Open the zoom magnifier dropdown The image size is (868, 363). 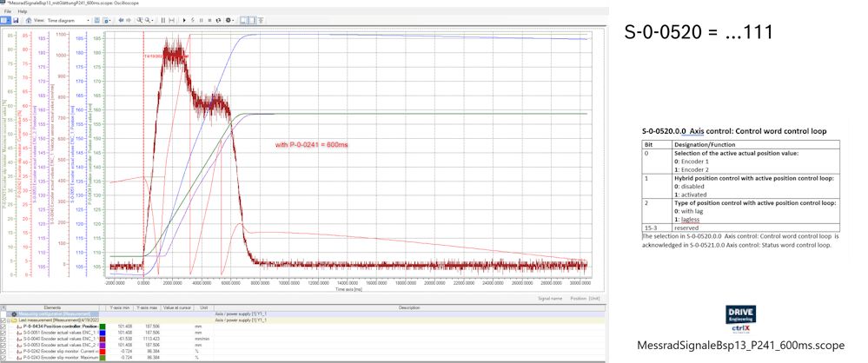click(x=149, y=20)
